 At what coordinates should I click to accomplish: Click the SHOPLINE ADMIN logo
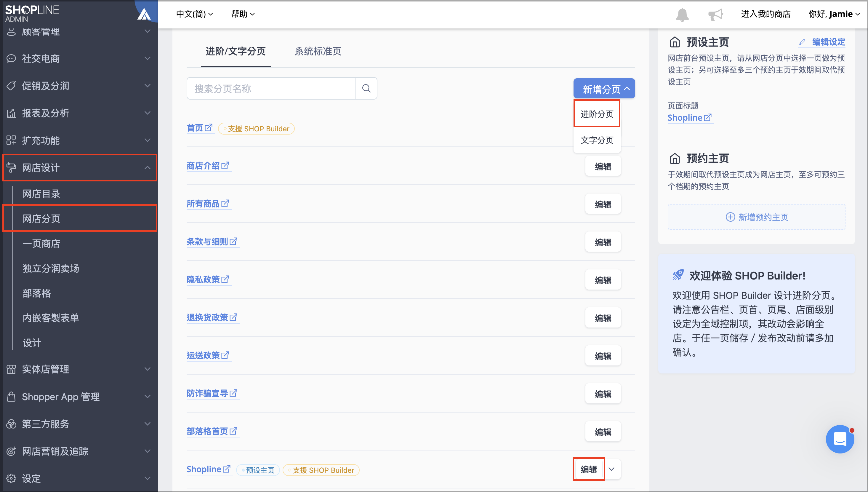pos(32,14)
